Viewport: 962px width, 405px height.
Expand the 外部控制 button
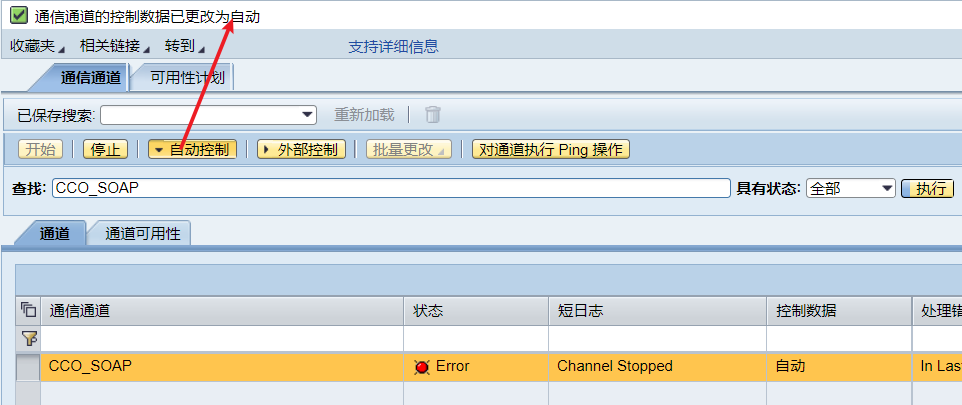pos(301,149)
